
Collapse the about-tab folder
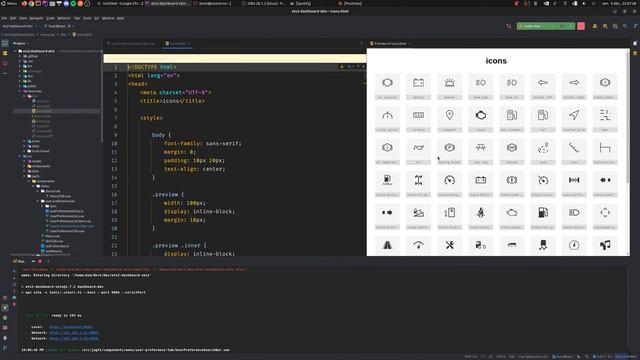point(38,191)
